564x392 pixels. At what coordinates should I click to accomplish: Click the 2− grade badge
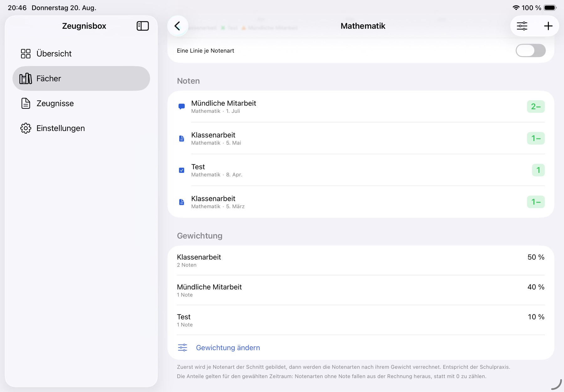tap(536, 107)
